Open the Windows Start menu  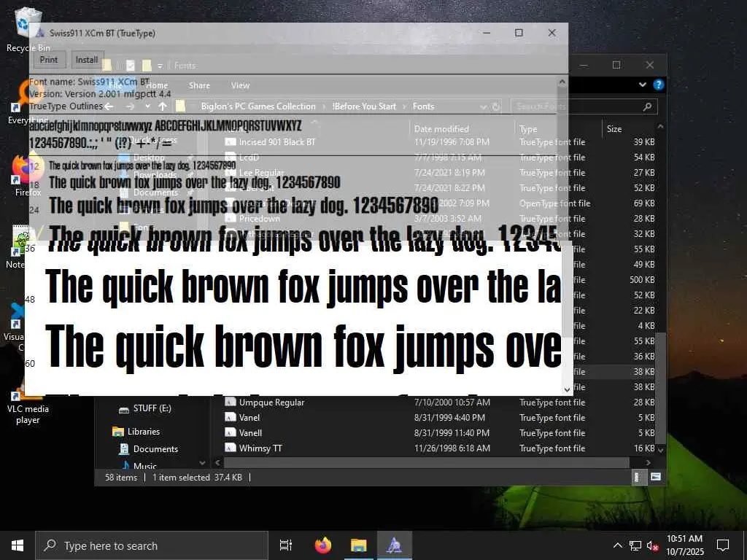[18, 545]
